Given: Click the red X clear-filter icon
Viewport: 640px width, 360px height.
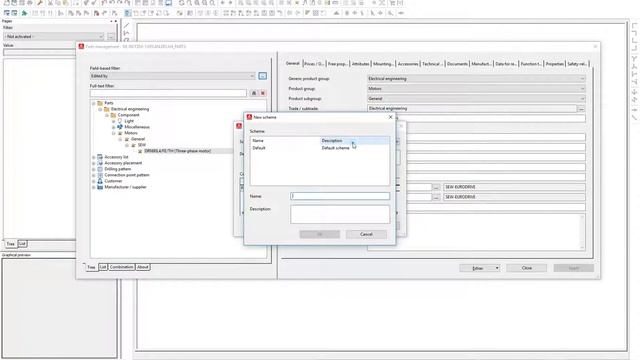Looking at the screenshot, I should point(263,93).
